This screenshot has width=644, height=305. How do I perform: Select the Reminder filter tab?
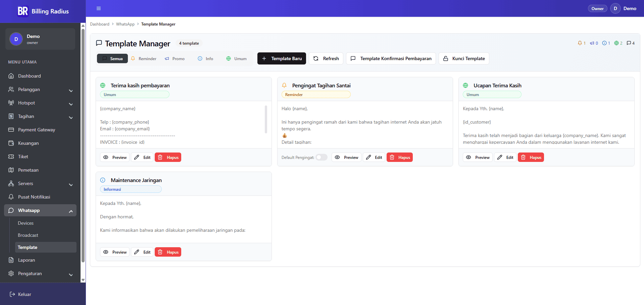pyautogui.click(x=144, y=58)
